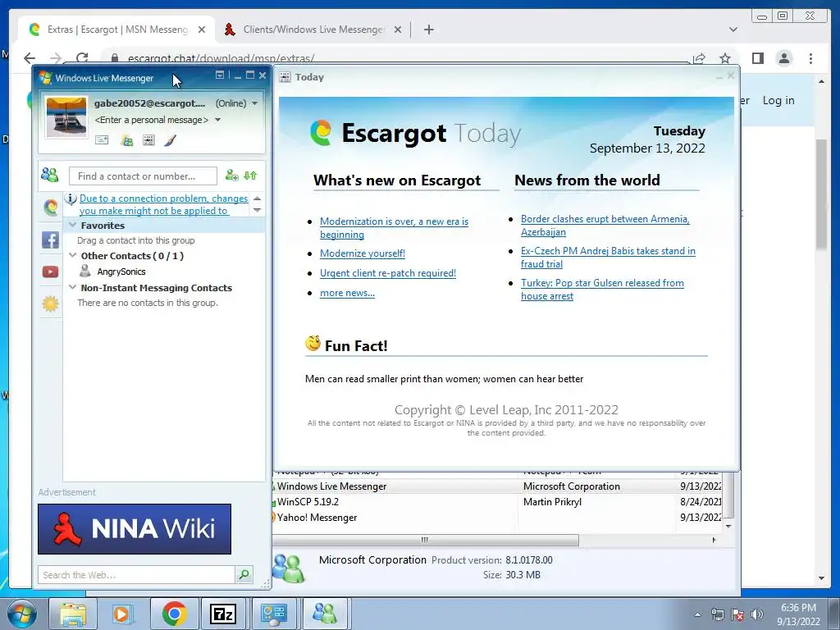840x630 pixels.
Task: Click the browser share icon
Action: [x=699, y=58]
